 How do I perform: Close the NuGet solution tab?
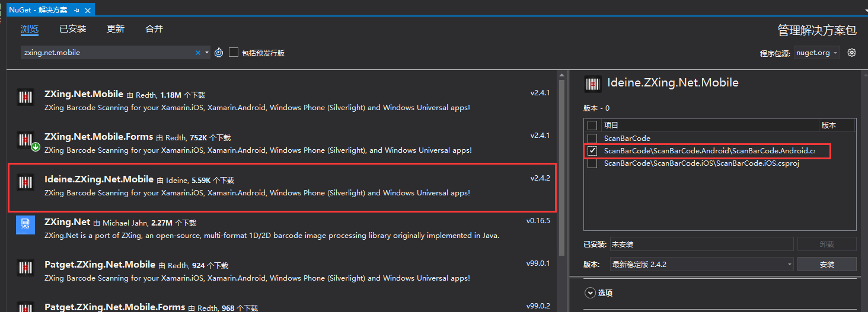tap(88, 10)
